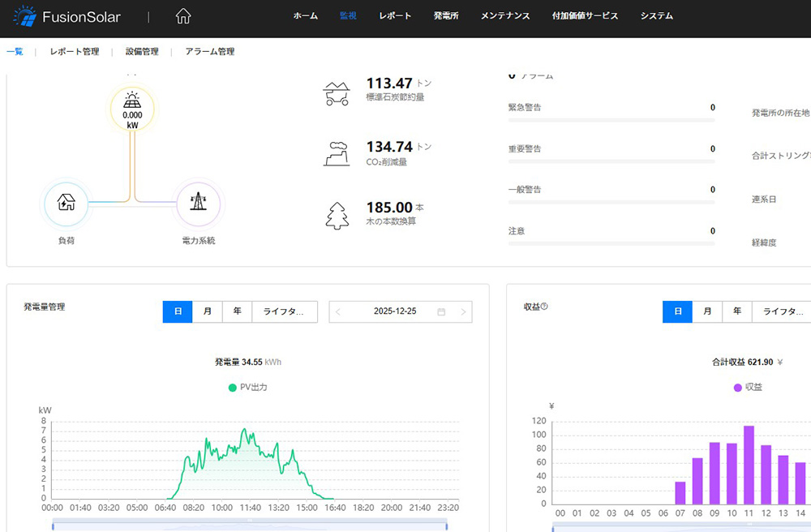The width and height of the screenshot is (811, 532).
Task: Toggle the PV出力 legend series
Action: pos(248,388)
